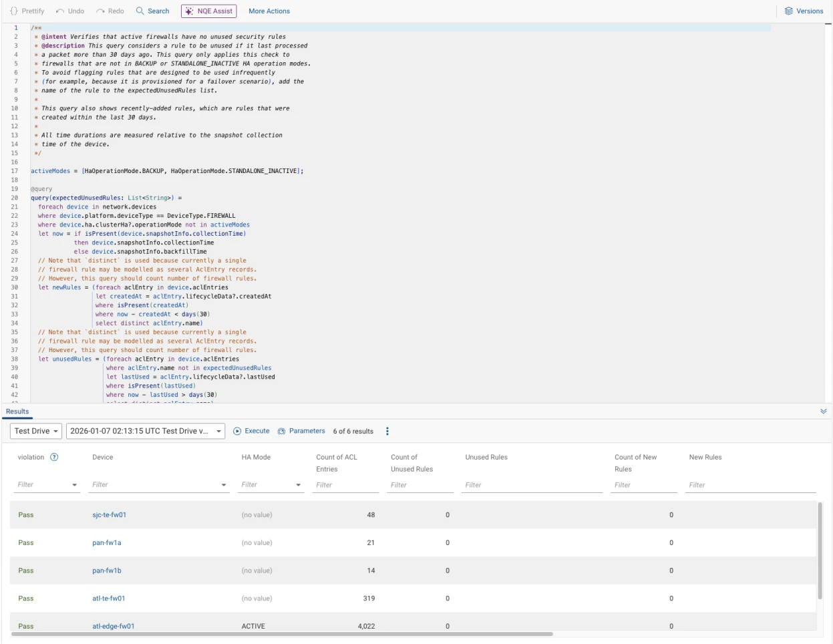Click the Undo arrow icon
The image size is (833, 644).
tap(60, 11)
